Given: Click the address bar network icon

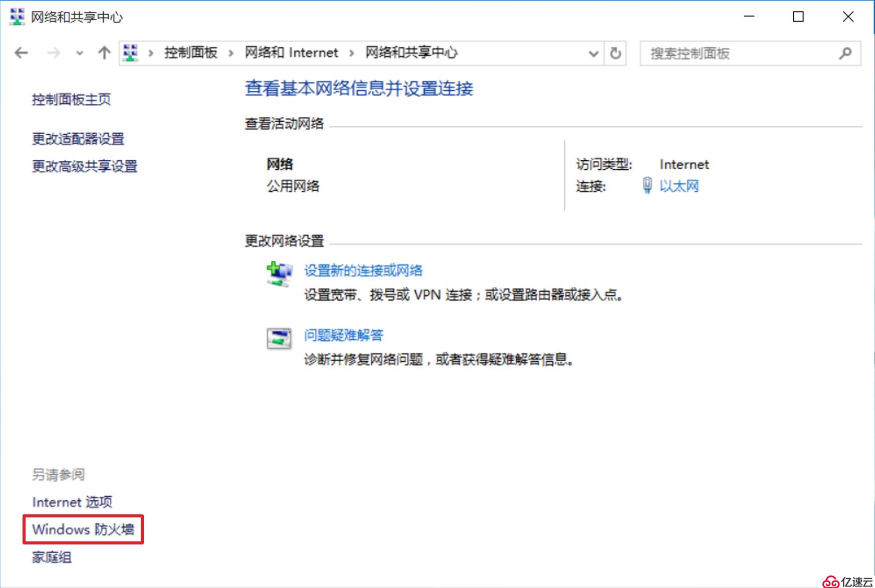Looking at the screenshot, I should click(131, 53).
